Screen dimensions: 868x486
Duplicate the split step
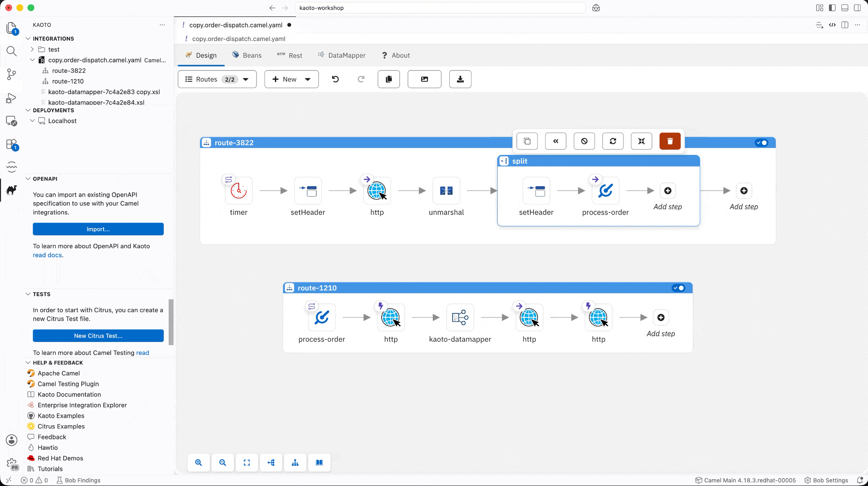(x=527, y=141)
